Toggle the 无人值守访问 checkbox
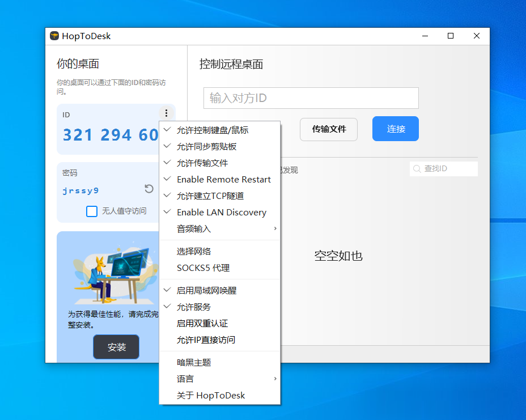The image size is (526, 420). (x=92, y=211)
